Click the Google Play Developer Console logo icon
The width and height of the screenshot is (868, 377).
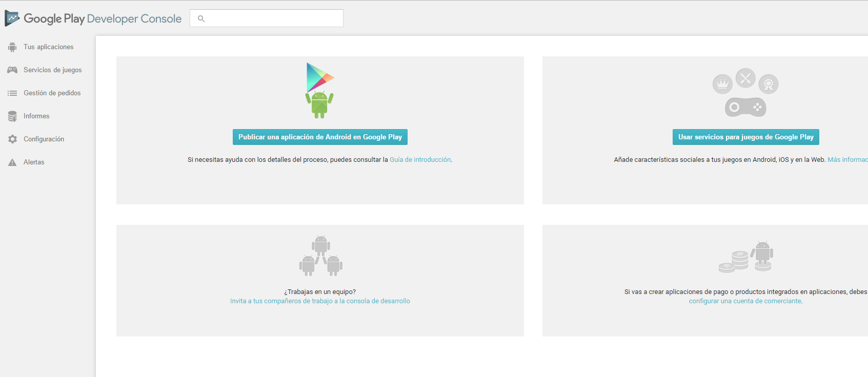tap(12, 18)
